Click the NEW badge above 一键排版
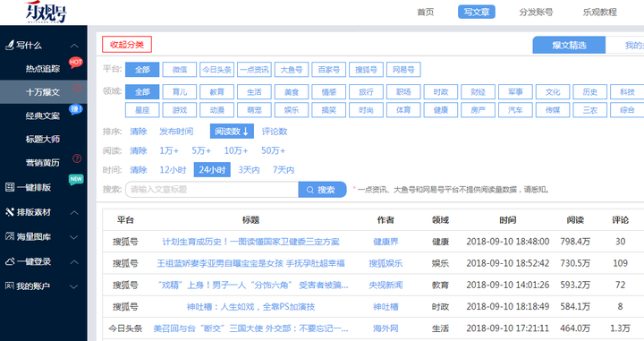 point(76,179)
